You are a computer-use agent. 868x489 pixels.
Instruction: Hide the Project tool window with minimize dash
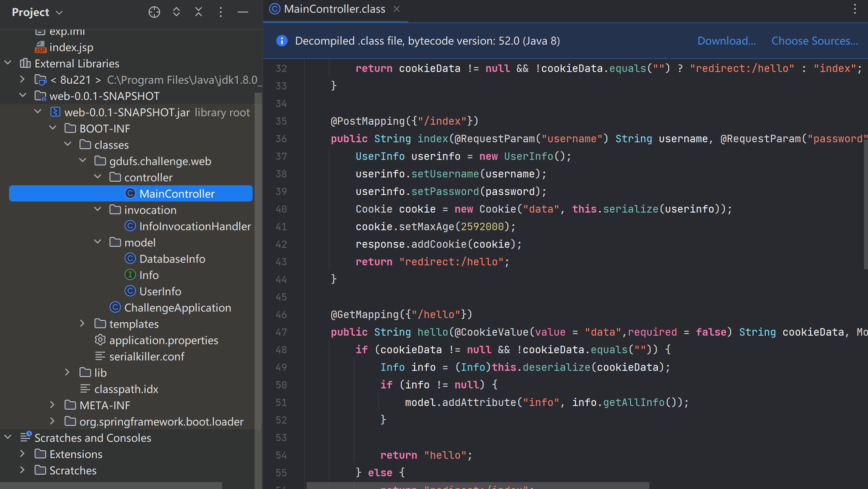[243, 12]
